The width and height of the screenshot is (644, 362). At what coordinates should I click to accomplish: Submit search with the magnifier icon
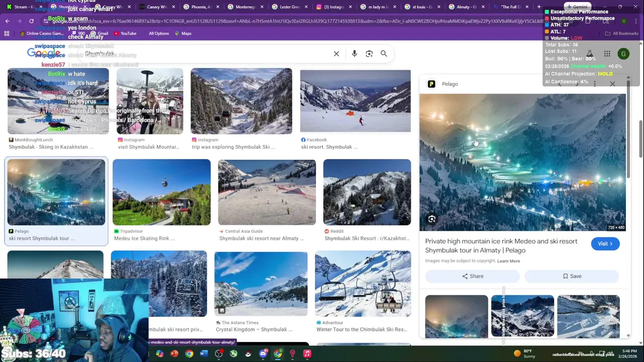384,54
